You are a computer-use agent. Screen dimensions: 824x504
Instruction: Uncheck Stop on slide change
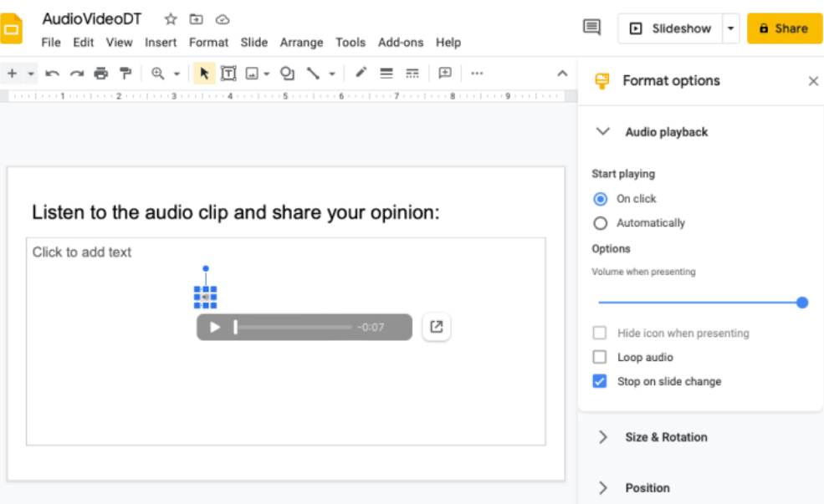click(600, 381)
